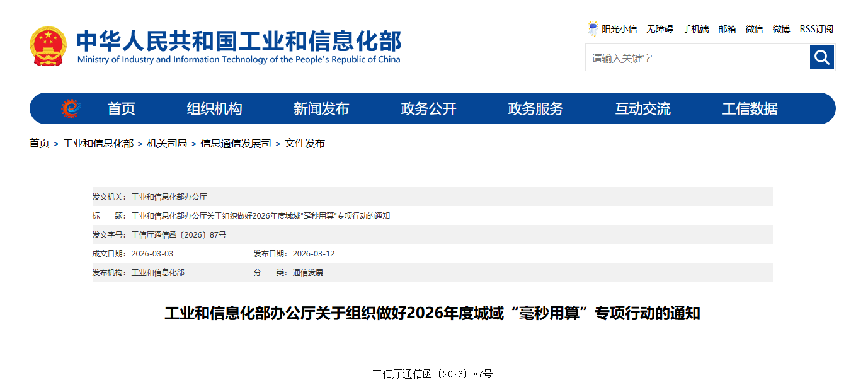Image resolution: width=868 pixels, height=385 pixels.
Task: Click the gear logo in navigation bar
Action: (71, 108)
